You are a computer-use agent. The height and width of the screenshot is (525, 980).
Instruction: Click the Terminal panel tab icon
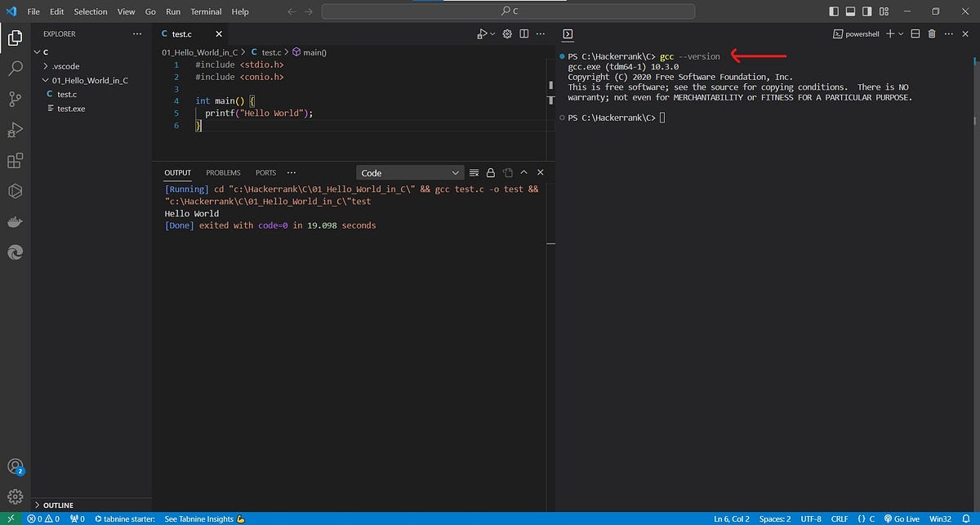(x=568, y=33)
